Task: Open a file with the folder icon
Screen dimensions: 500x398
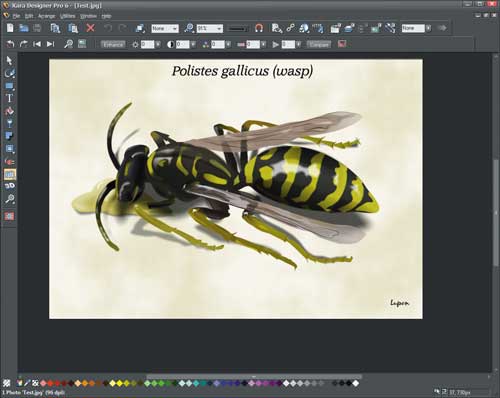Action: pos(23,28)
